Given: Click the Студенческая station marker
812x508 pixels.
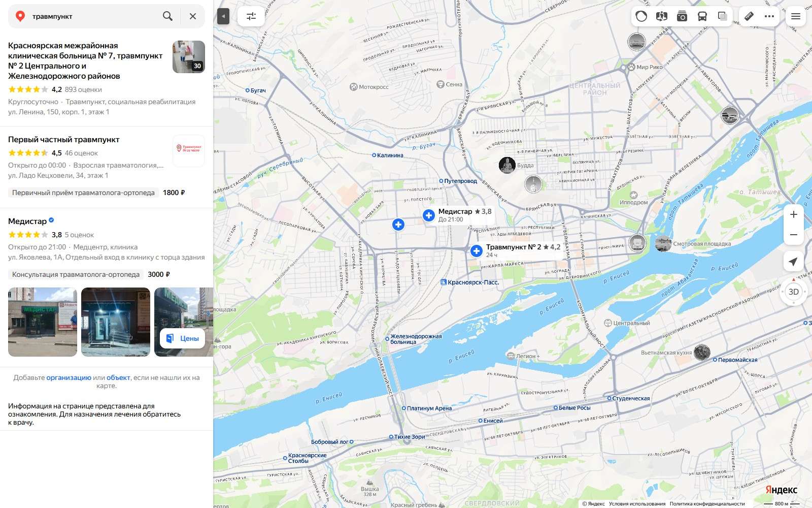Looking at the screenshot, I should tap(609, 399).
